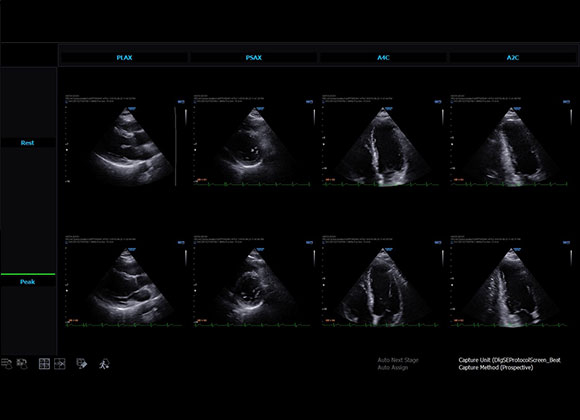The image size is (580, 420).
Task: Select the PLAX view column header
Action: coord(124,58)
